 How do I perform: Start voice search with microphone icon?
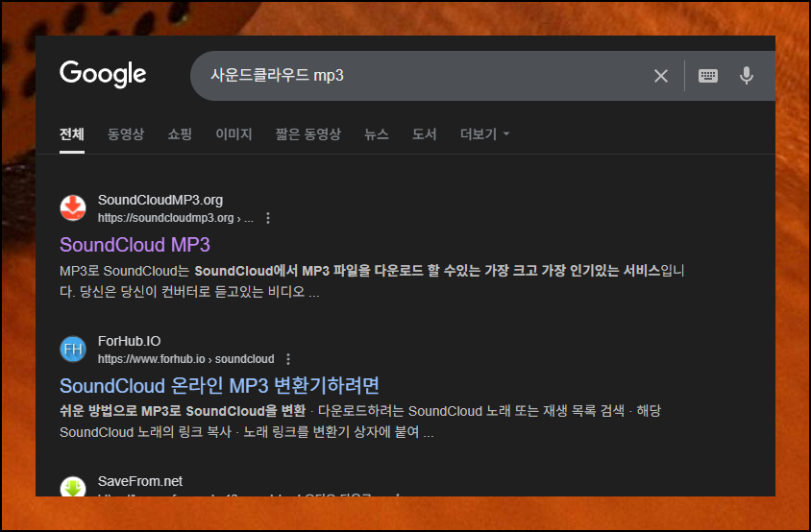point(746,76)
